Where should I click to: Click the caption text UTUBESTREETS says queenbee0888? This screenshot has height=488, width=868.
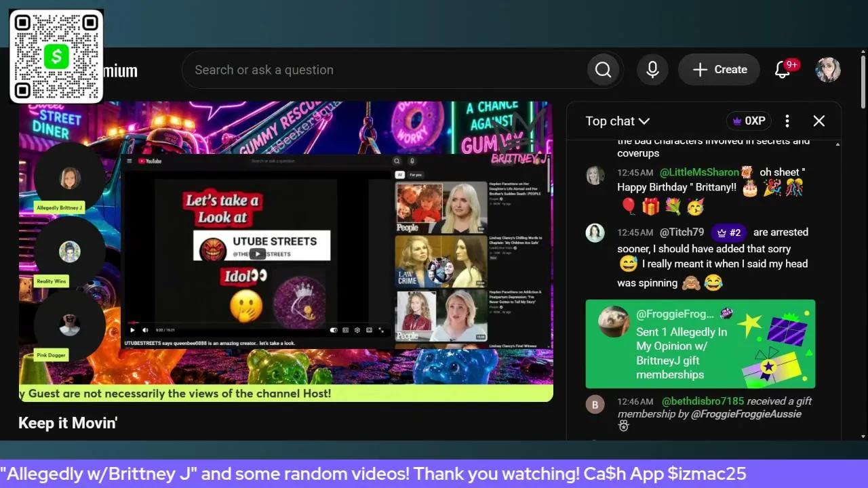tap(210, 343)
